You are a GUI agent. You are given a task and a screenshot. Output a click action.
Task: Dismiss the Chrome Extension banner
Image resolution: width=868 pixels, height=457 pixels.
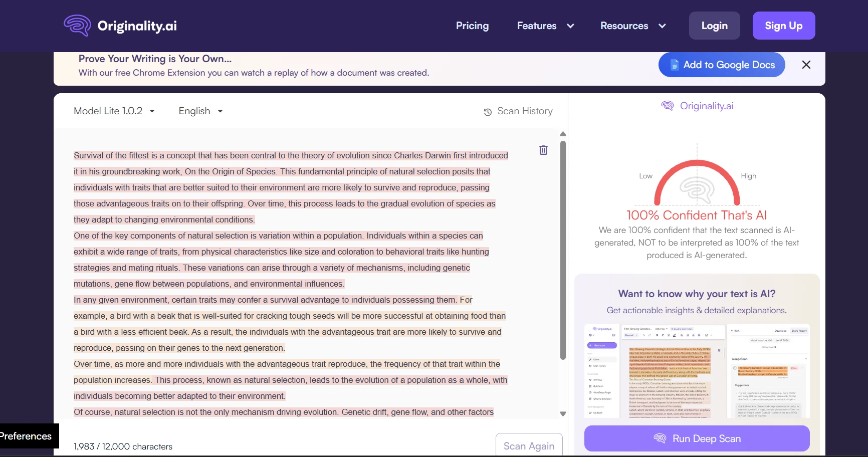click(x=806, y=65)
